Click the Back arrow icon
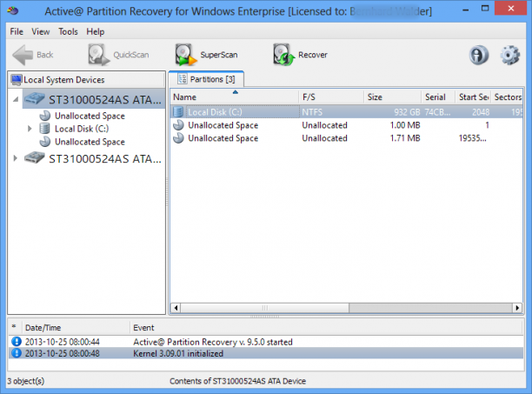532x394 pixels. coord(23,55)
